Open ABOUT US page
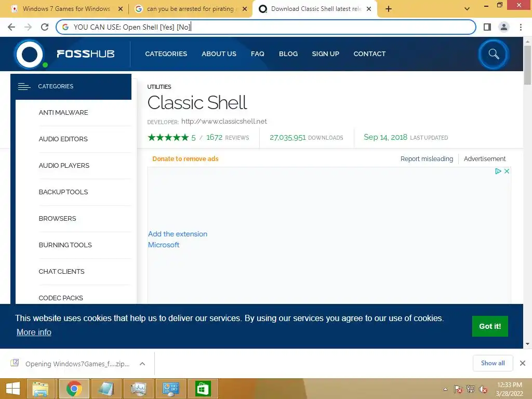 click(219, 54)
